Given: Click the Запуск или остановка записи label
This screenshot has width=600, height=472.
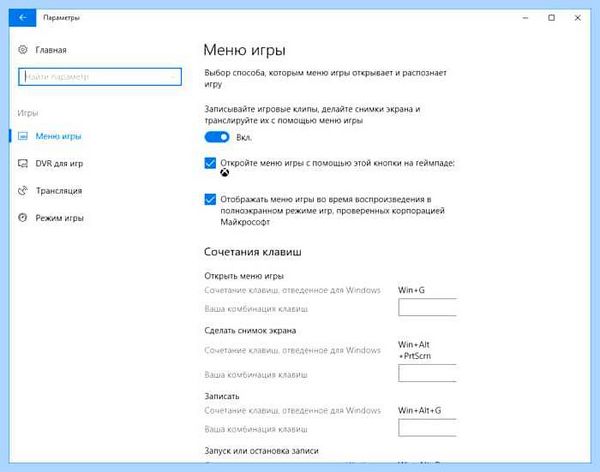Looking at the screenshot, I should 261,451.
